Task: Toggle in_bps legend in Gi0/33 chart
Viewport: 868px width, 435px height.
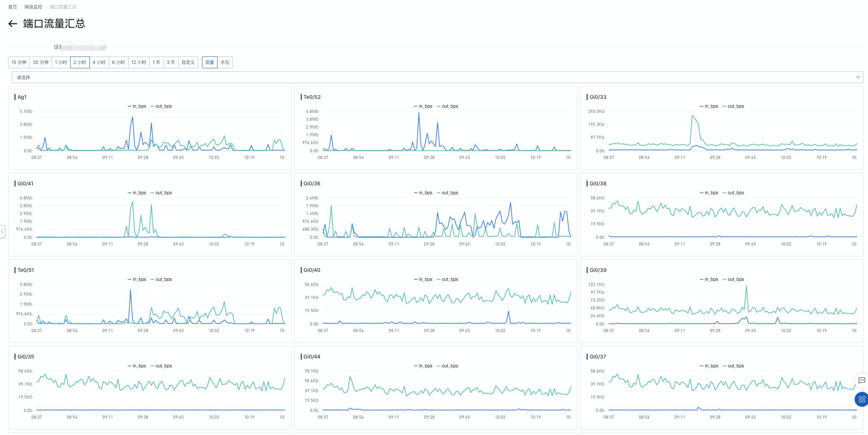Action: [709, 106]
